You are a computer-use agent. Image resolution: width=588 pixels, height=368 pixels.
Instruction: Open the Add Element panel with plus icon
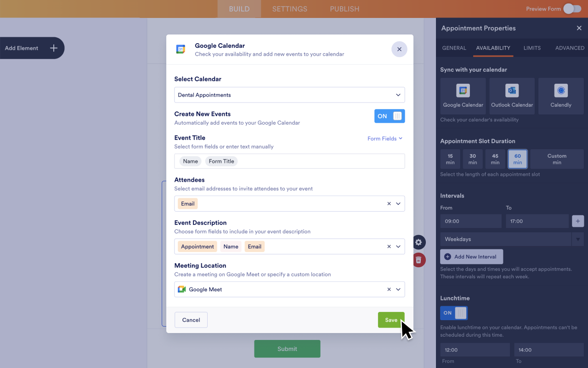tap(54, 48)
